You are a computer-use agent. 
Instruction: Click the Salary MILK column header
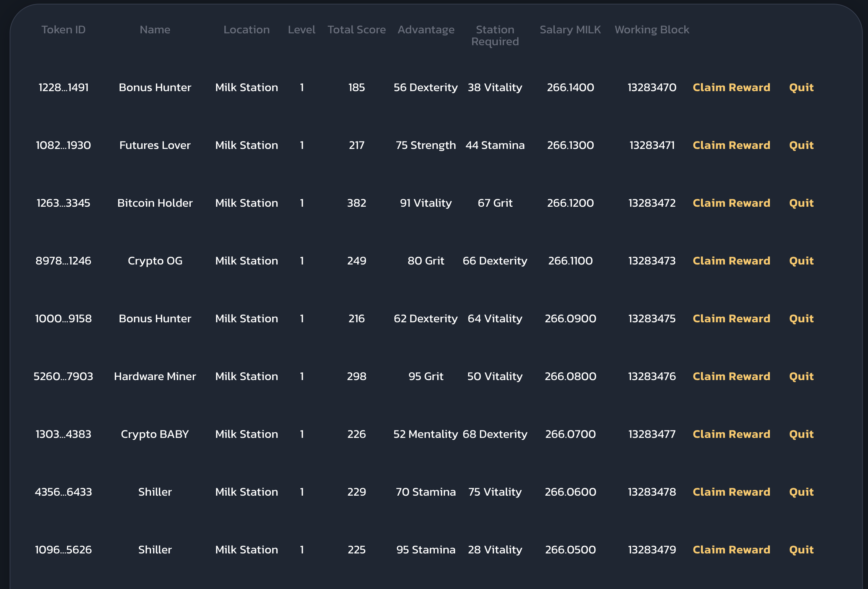click(570, 30)
